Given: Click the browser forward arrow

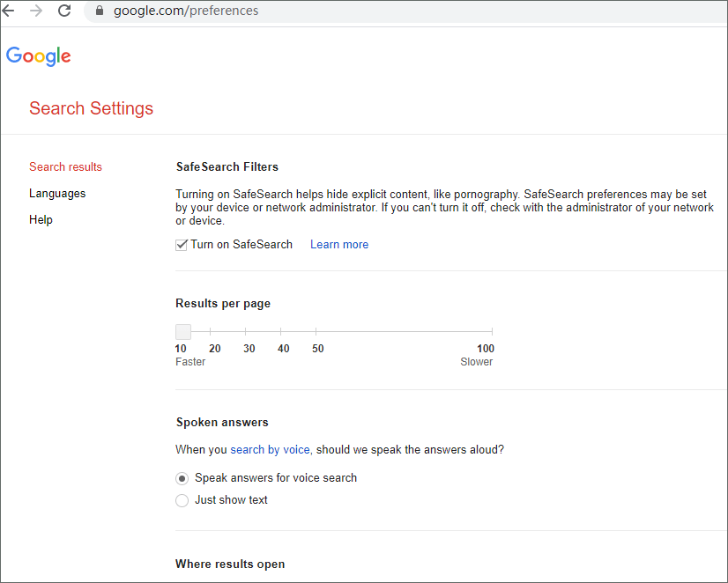Looking at the screenshot, I should pos(36,11).
